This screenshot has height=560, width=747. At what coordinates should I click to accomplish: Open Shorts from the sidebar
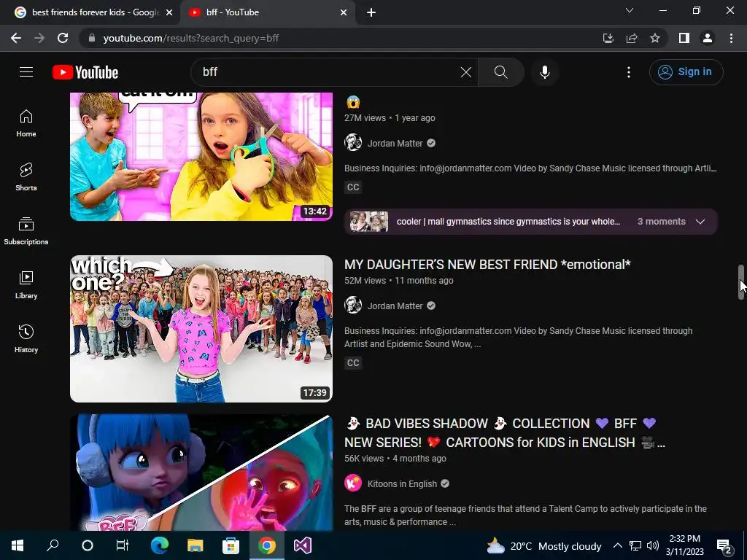26,177
